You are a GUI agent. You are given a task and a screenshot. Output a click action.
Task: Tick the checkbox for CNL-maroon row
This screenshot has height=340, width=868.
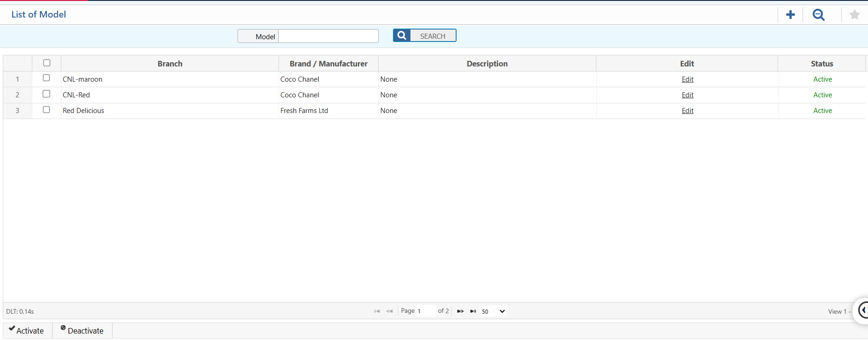click(x=46, y=78)
